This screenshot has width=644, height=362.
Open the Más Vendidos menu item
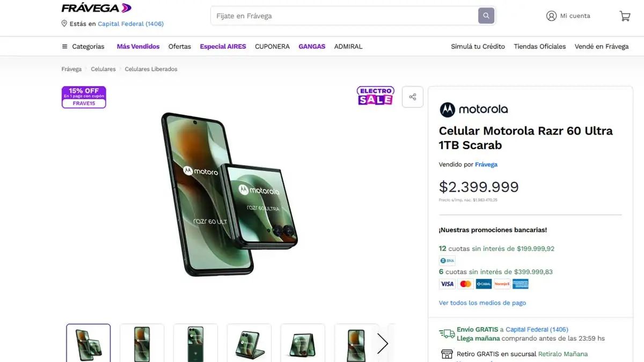137,47
